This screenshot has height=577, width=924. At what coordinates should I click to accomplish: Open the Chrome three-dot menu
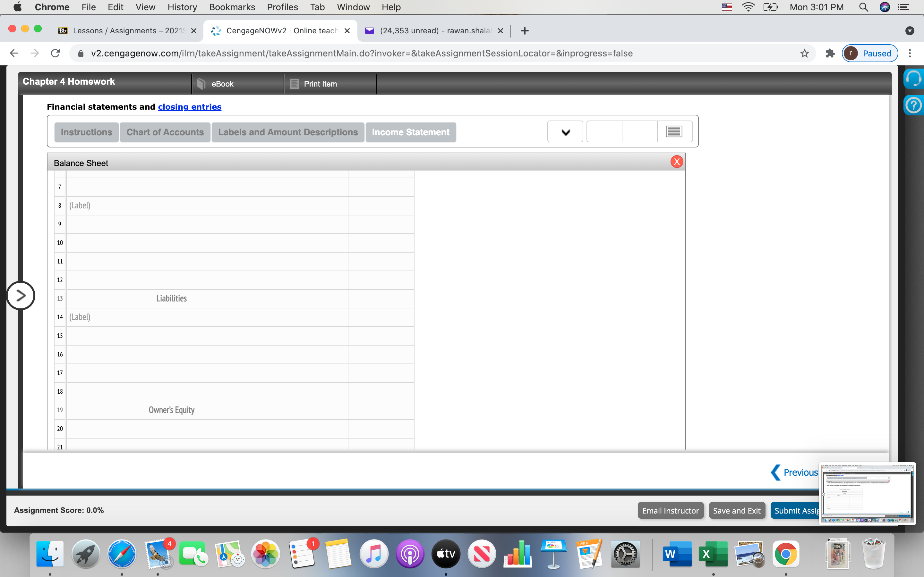pyautogui.click(x=910, y=54)
